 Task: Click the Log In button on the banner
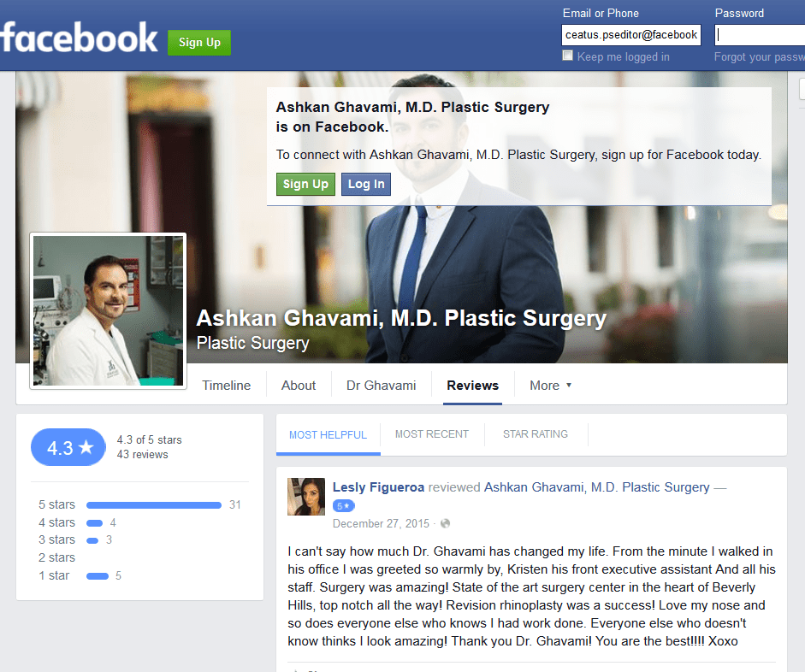[366, 184]
